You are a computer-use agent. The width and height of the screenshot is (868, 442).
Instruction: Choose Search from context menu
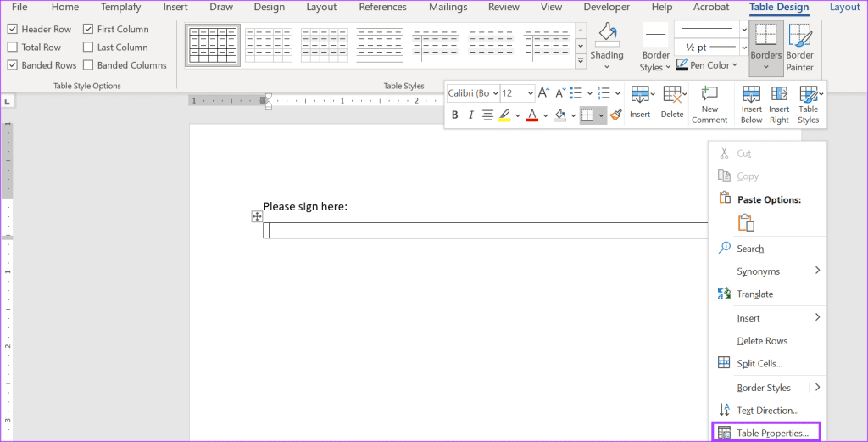point(767,249)
